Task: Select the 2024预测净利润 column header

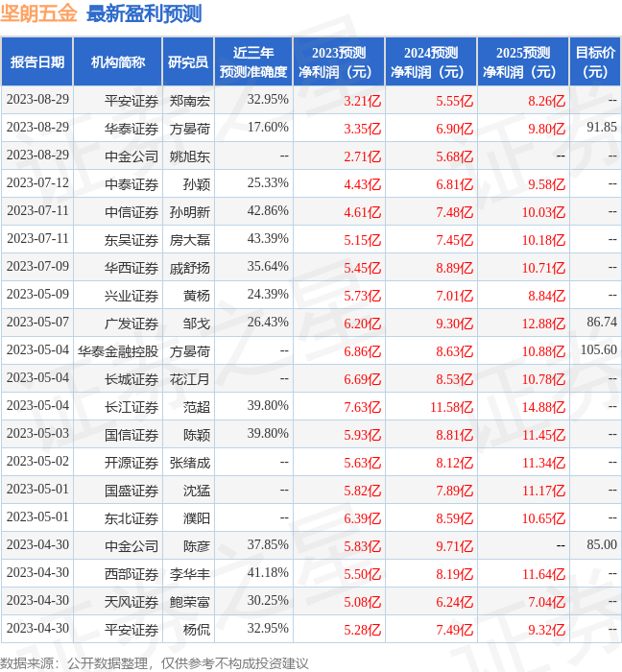Action: click(431, 61)
